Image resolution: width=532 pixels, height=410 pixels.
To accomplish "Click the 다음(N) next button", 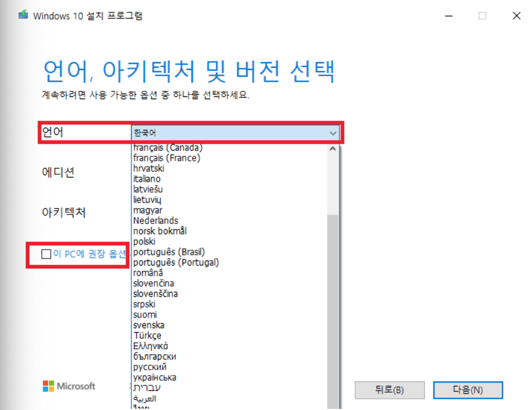I will coord(468,390).
